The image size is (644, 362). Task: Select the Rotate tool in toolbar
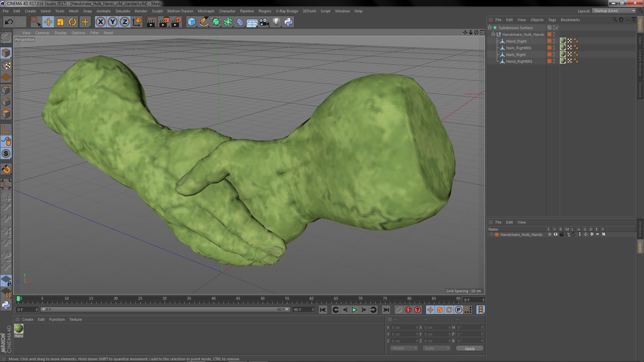(72, 22)
